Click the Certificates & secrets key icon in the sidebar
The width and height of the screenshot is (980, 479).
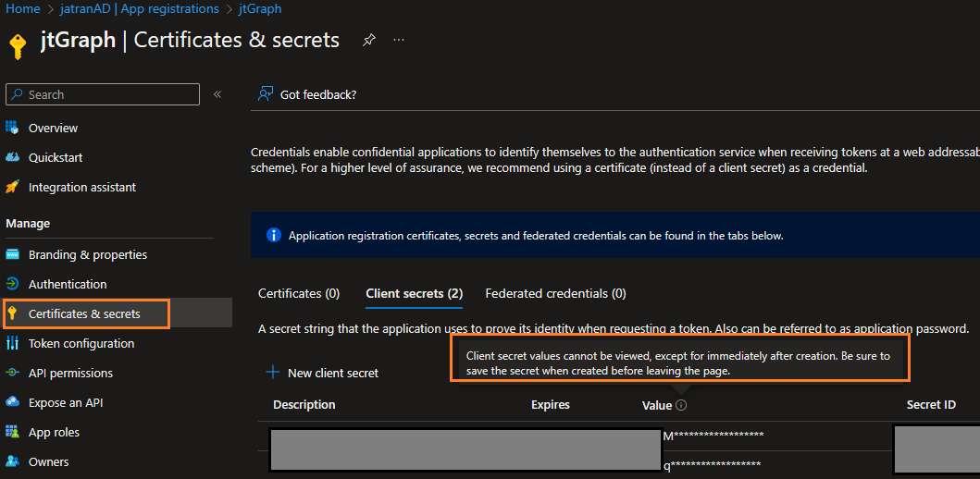click(x=12, y=313)
